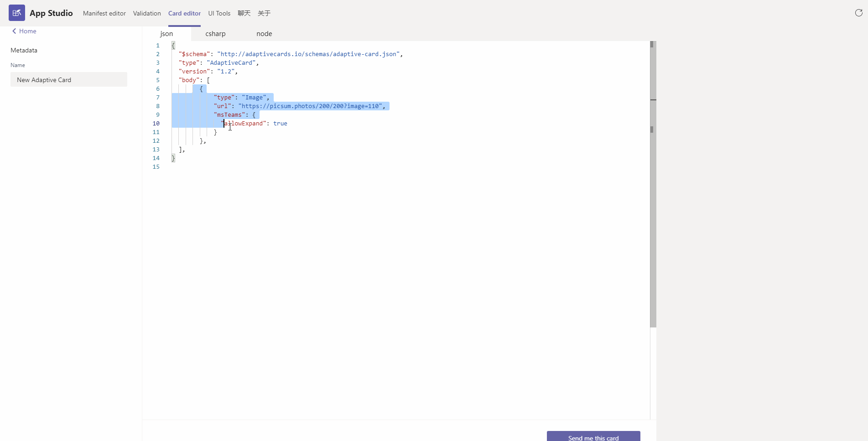This screenshot has width=868, height=441.
Task: Click the App Studio logo icon
Action: tap(17, 13)
